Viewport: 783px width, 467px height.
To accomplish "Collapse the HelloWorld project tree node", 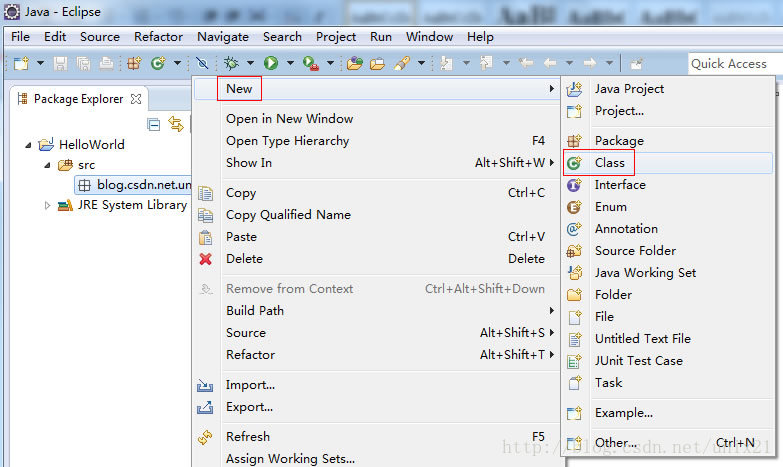I will (28, 145).
